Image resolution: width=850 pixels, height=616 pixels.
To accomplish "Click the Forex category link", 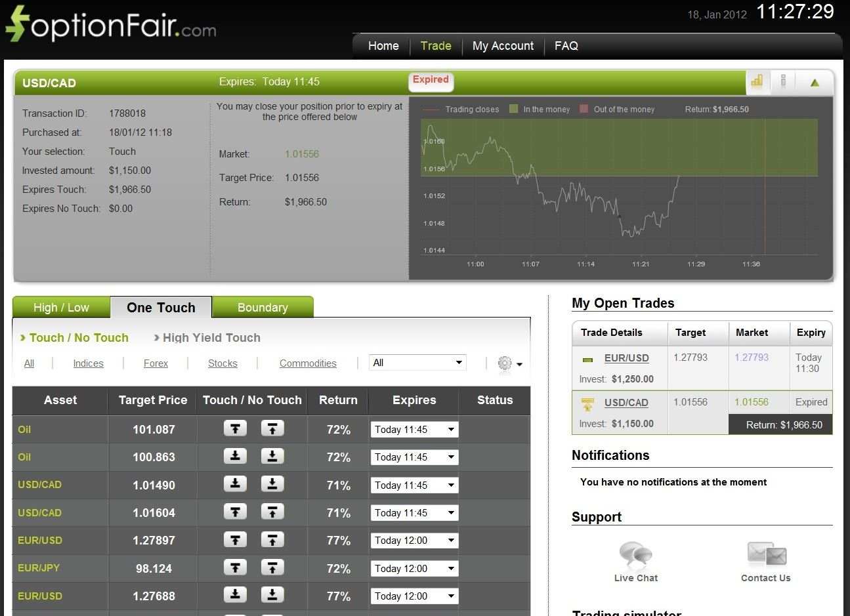I will pos(156,363).
